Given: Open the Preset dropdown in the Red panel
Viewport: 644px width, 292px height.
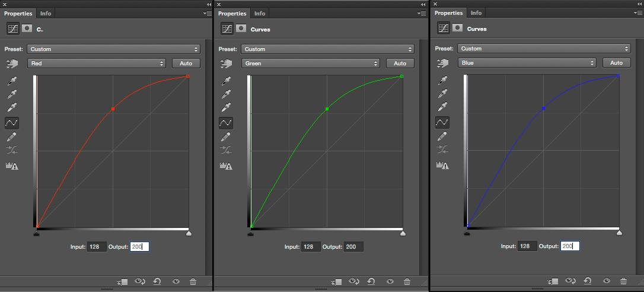Looking at the screenshot, I should point(113,49).
